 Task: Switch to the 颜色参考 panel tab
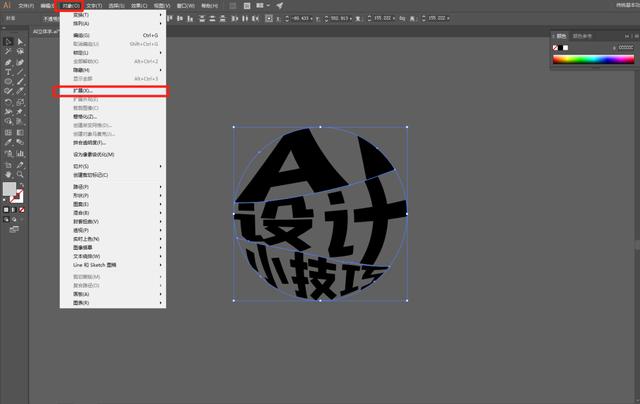[582, 36]
